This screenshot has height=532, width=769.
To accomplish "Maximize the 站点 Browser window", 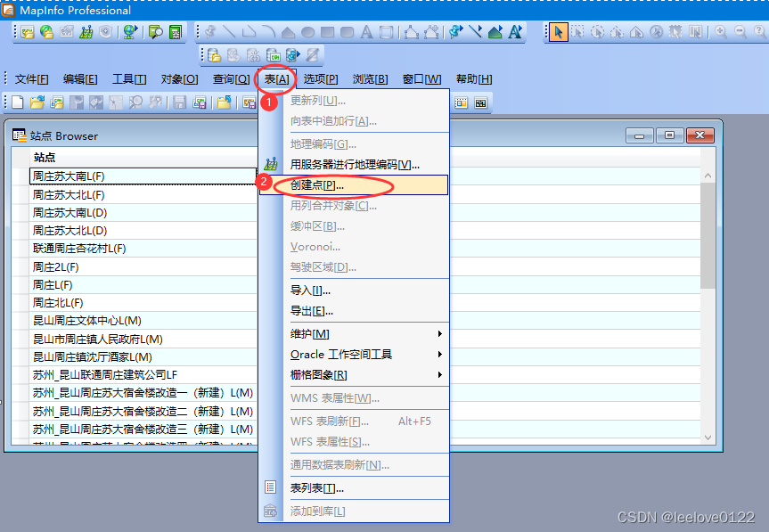I will tap(669, 135).
